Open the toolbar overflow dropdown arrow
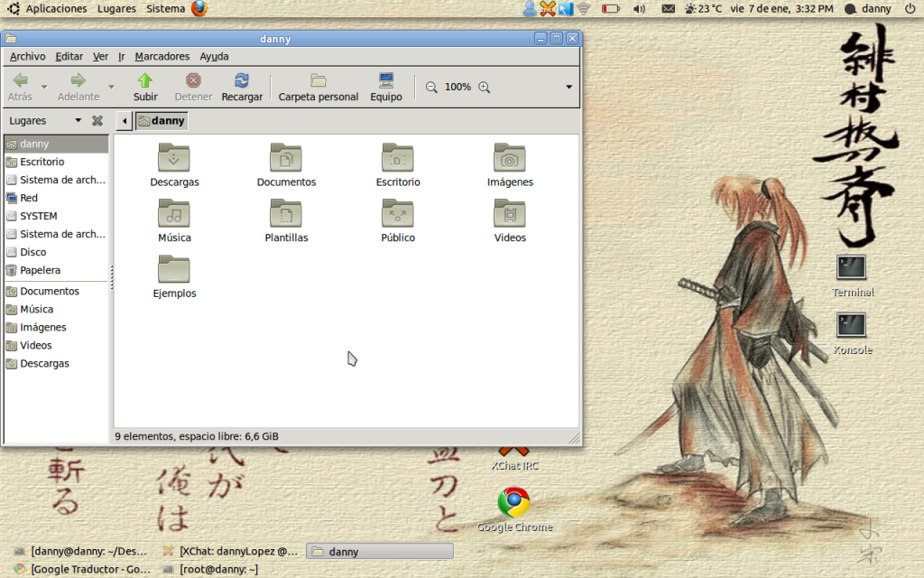Image resolution: width=924 pixels, height=578 pixels. point(569,88)
